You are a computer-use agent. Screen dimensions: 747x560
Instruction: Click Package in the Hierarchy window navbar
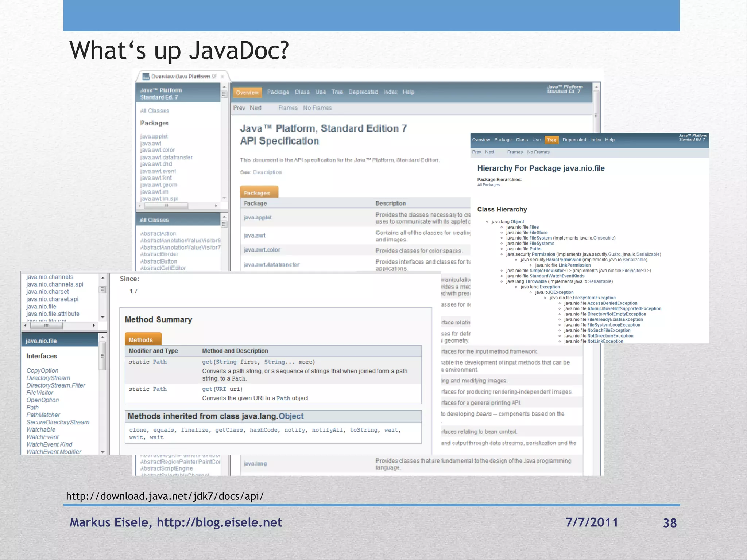503,140
